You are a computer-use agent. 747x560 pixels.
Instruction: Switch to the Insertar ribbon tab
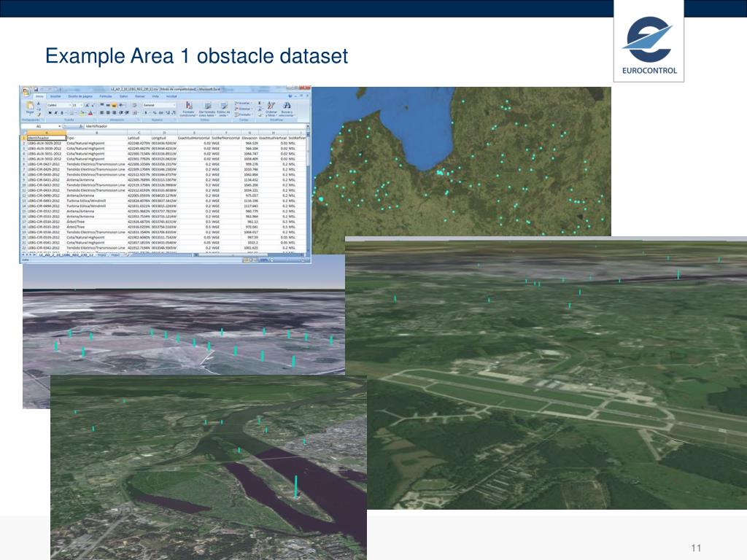55,96
